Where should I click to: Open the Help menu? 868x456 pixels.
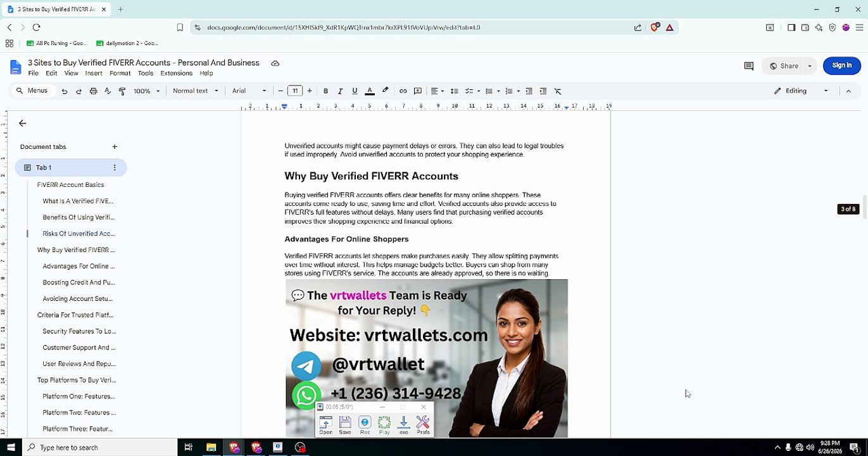206,73
